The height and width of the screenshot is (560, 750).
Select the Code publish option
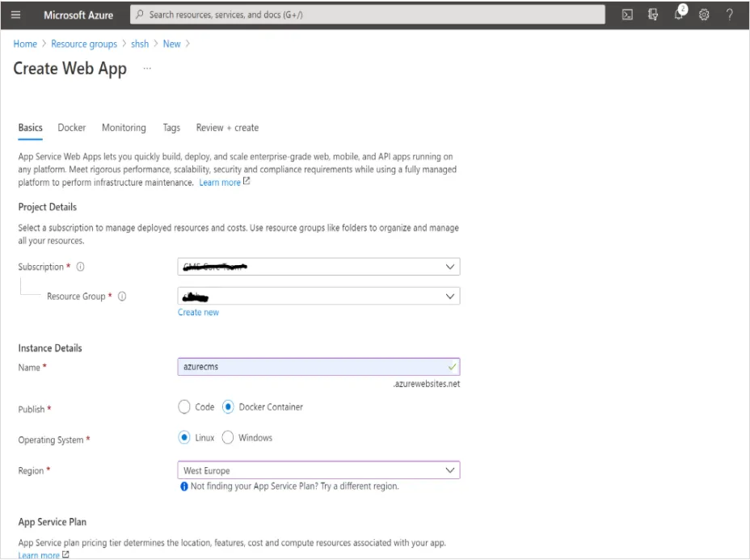click(184, 407)
